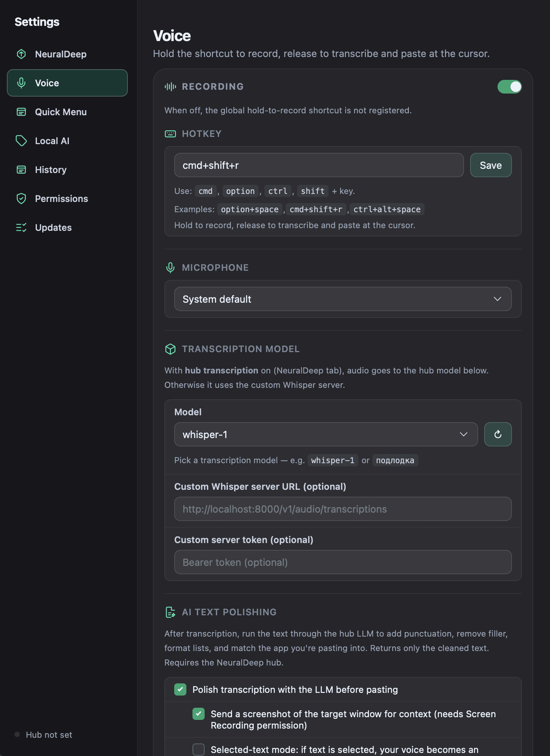Screen dimensions: 550x756
Task: Click the cmd+shift+r hotkey field
Action: tap(319, 165)
